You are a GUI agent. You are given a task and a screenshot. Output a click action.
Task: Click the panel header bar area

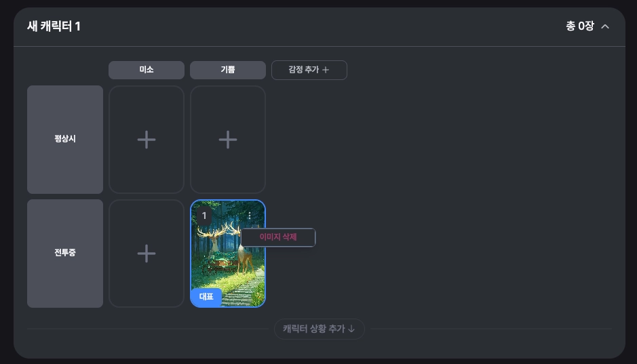coord(320,27)
